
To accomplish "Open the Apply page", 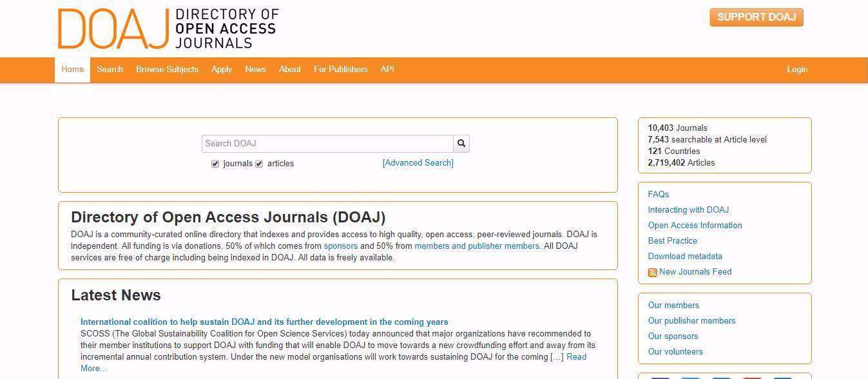I will (222, 70).
